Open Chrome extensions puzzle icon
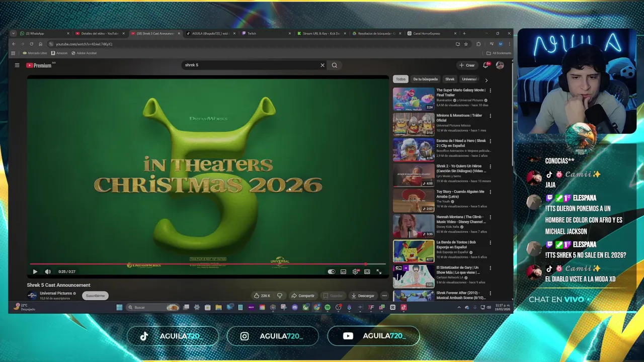Viewport: 644px width, 362px height. pyautogui.click(x=478, y=44)
